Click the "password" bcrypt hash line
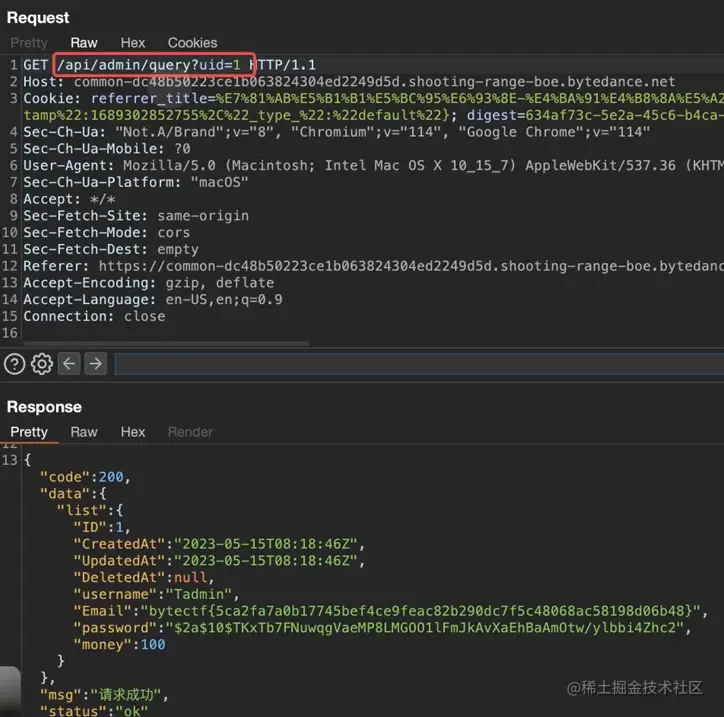Viewport: 724px width, 717px height. [x=382, y=628]
